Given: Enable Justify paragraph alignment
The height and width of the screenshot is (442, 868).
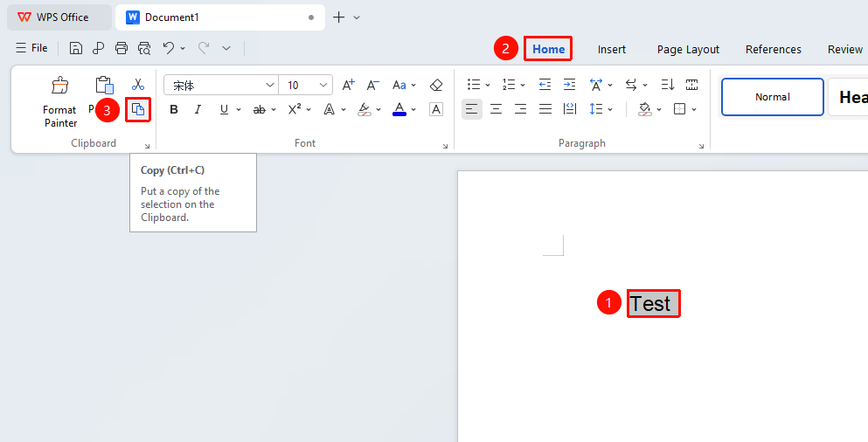Looking at the screenshot, I should click(545, 109).
